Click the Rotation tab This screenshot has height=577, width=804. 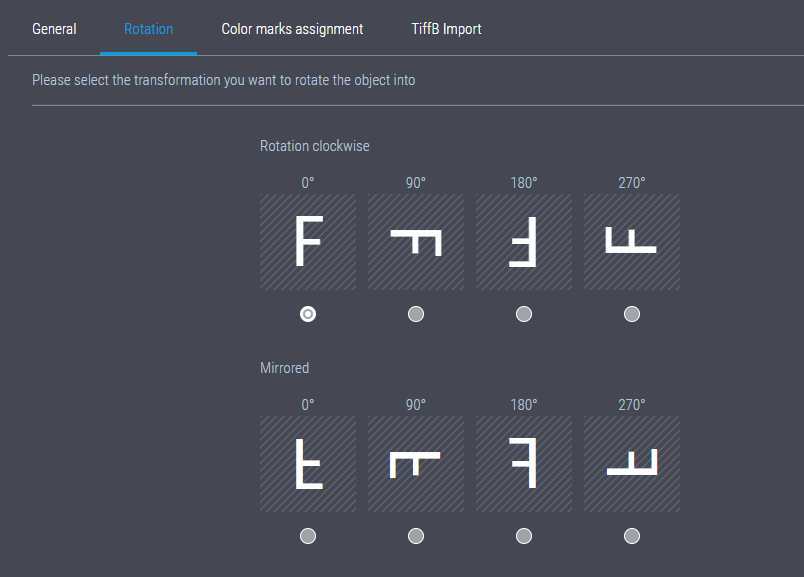coord(148,28)
